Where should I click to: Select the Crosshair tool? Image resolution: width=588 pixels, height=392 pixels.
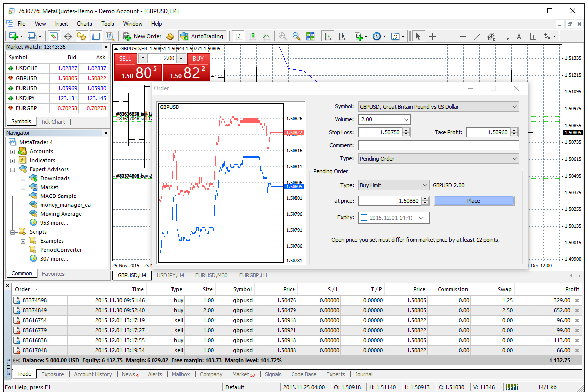click(432, 36)
